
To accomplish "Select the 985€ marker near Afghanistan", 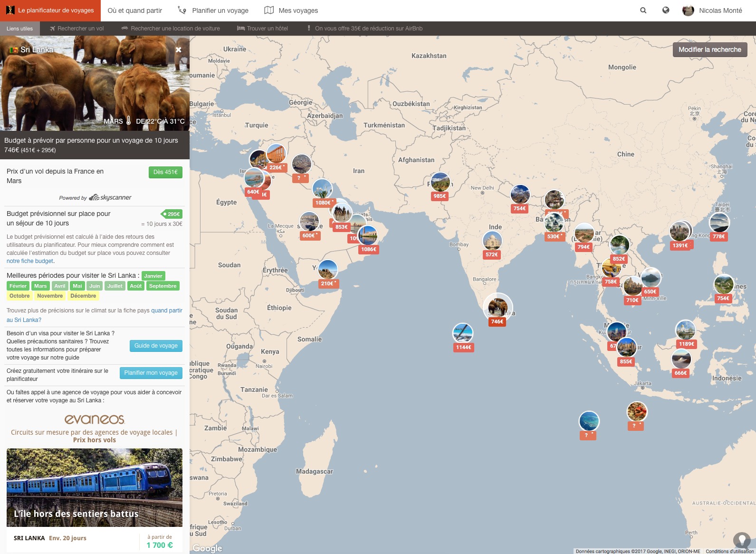I will (x=440, y=186).
